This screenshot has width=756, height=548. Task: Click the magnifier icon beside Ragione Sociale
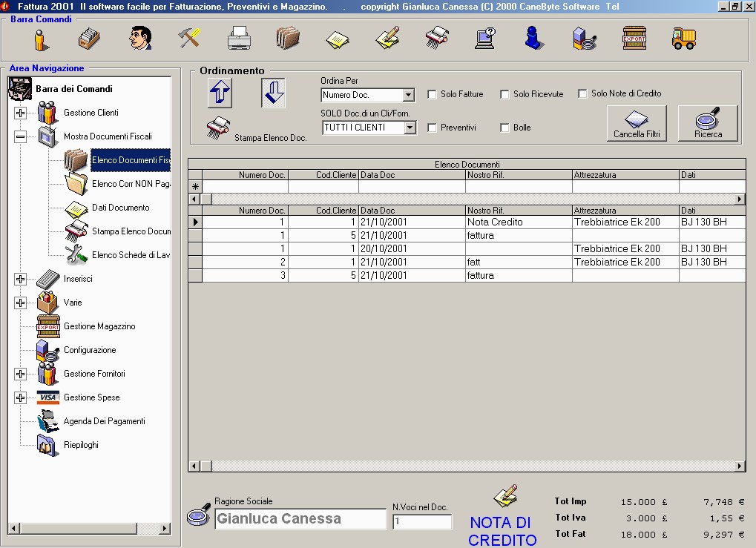199,515
